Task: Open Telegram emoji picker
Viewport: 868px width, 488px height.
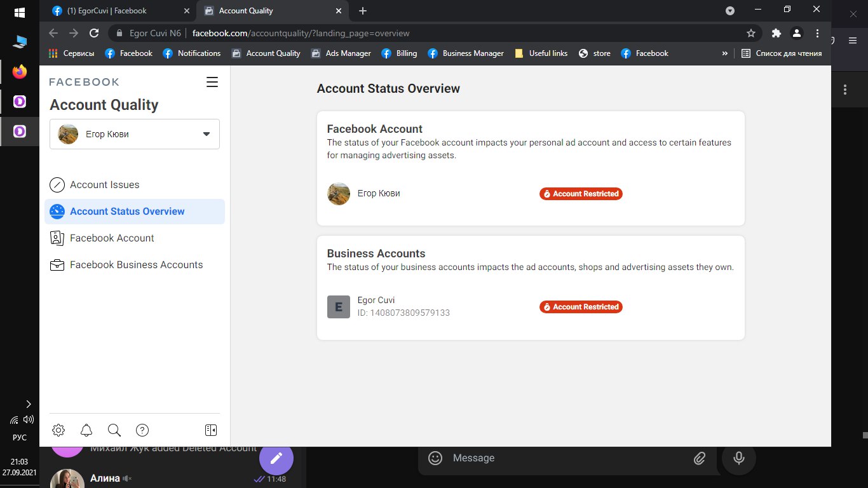Action: coord(435,458)
